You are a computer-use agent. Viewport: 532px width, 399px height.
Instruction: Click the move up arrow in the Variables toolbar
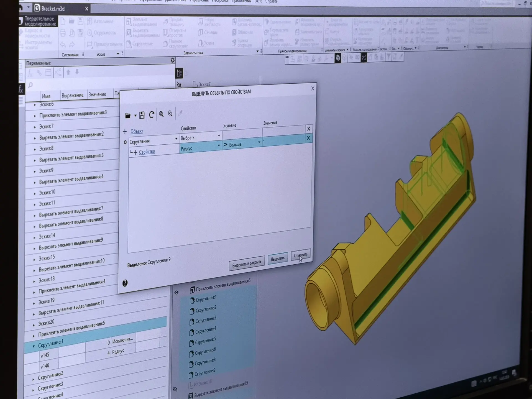click(68, 72)
